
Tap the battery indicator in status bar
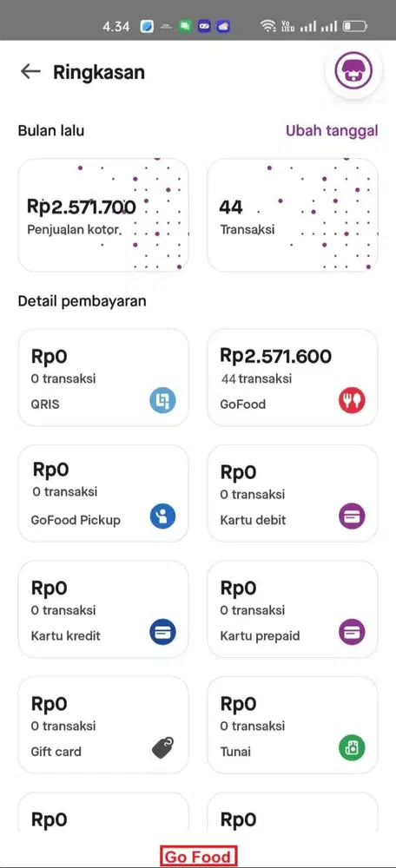(x=354, y=26)
